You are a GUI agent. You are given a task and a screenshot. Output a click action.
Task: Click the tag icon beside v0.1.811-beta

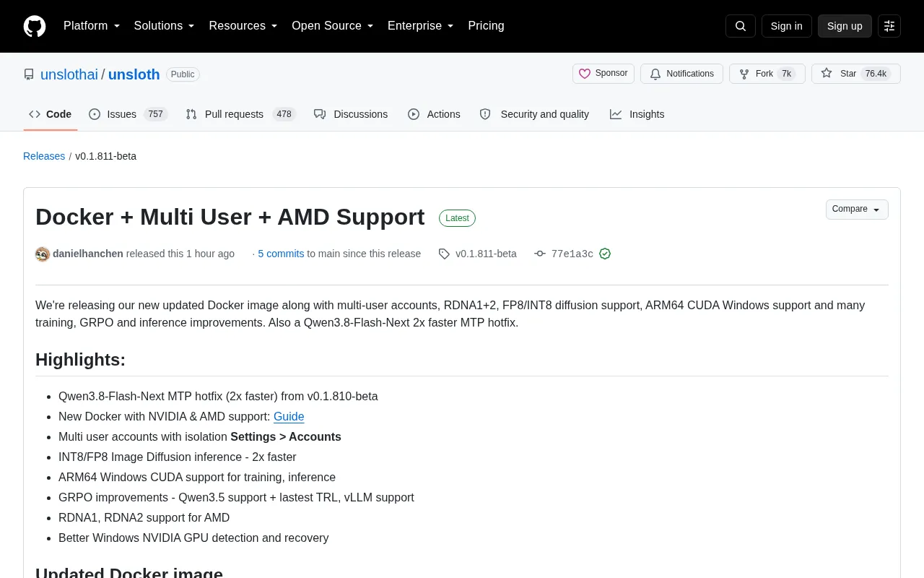pos(444,254)
